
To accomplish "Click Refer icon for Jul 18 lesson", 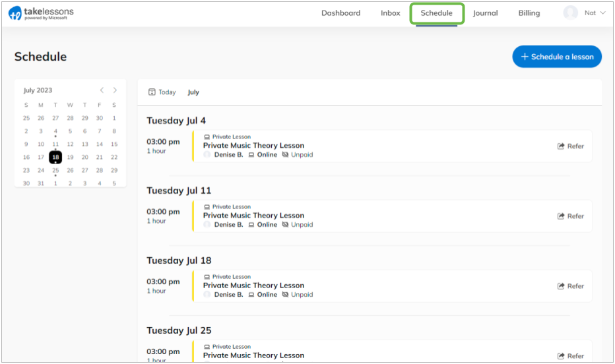I will pyautogui.click(x=561, y=286).
